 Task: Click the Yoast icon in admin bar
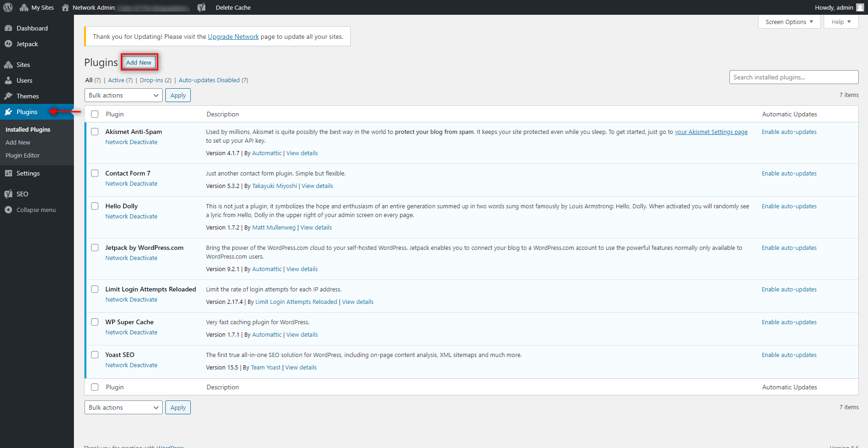point(201,7)
